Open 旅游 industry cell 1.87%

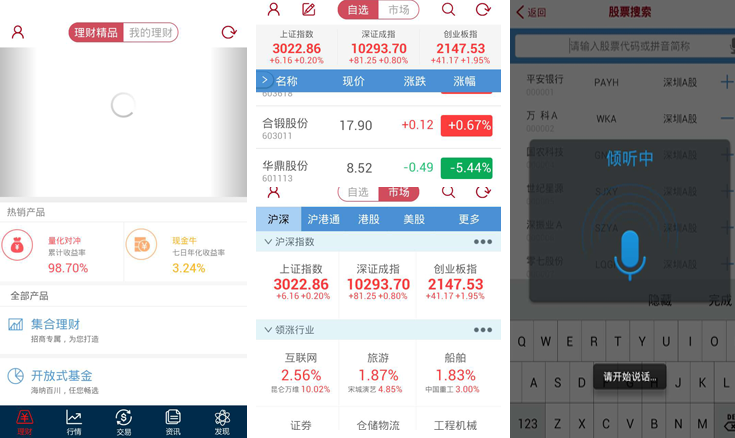378,373
